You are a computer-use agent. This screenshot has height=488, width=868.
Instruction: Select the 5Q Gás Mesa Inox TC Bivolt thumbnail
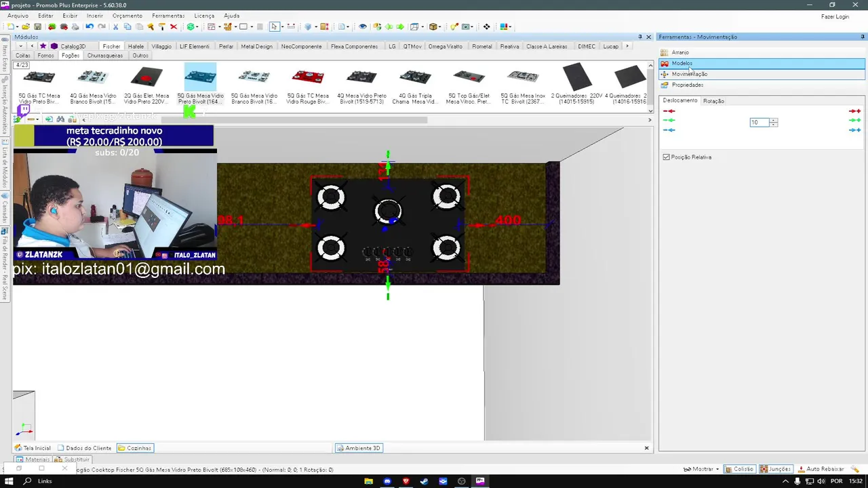pyautogui.click(x=523, y=85)
